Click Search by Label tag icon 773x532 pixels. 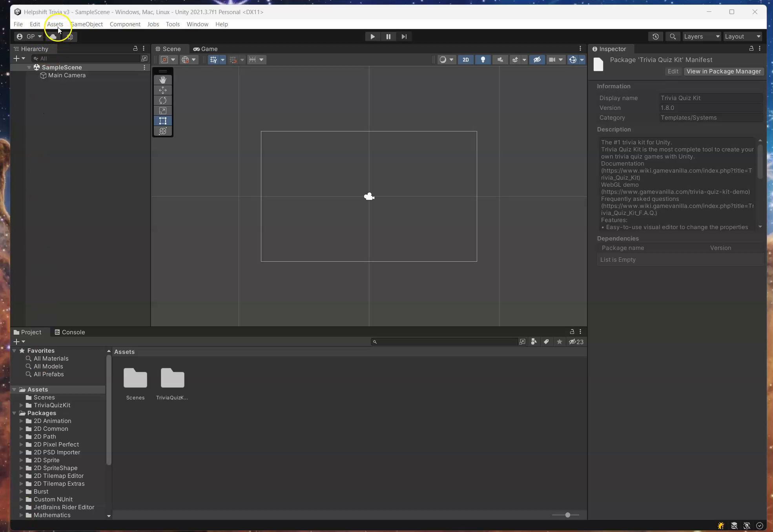tap(546, 342)
